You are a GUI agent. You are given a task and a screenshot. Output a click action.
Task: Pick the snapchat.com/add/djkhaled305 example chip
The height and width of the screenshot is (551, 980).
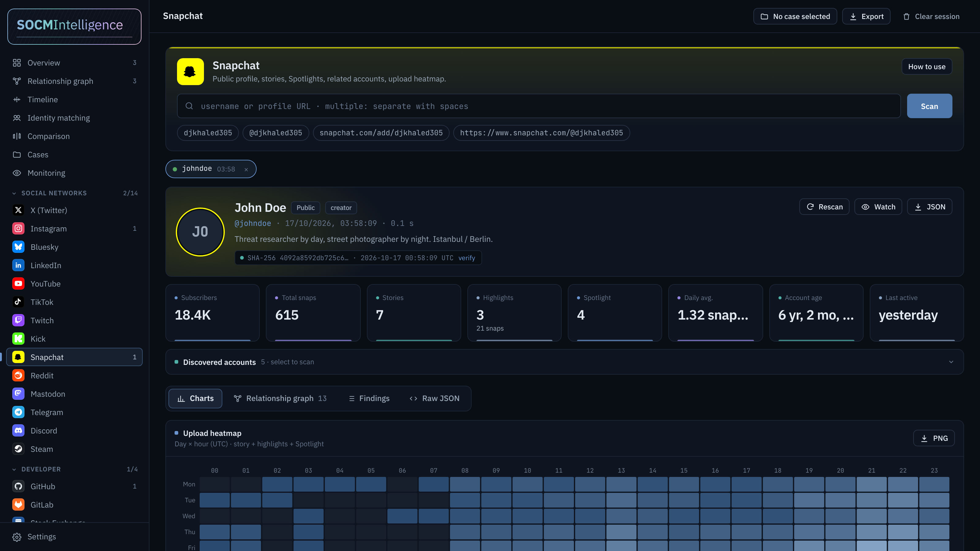pyautogui.click(x=381, y=133)
